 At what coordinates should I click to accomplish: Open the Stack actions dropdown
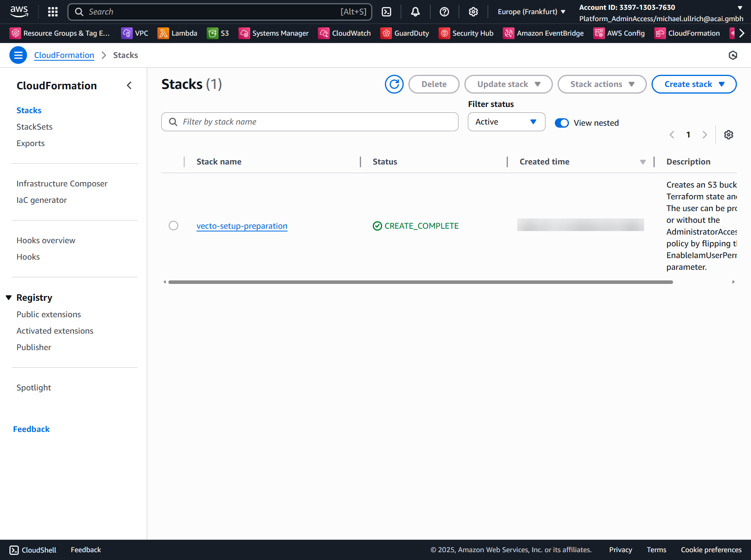pos(602,84)
